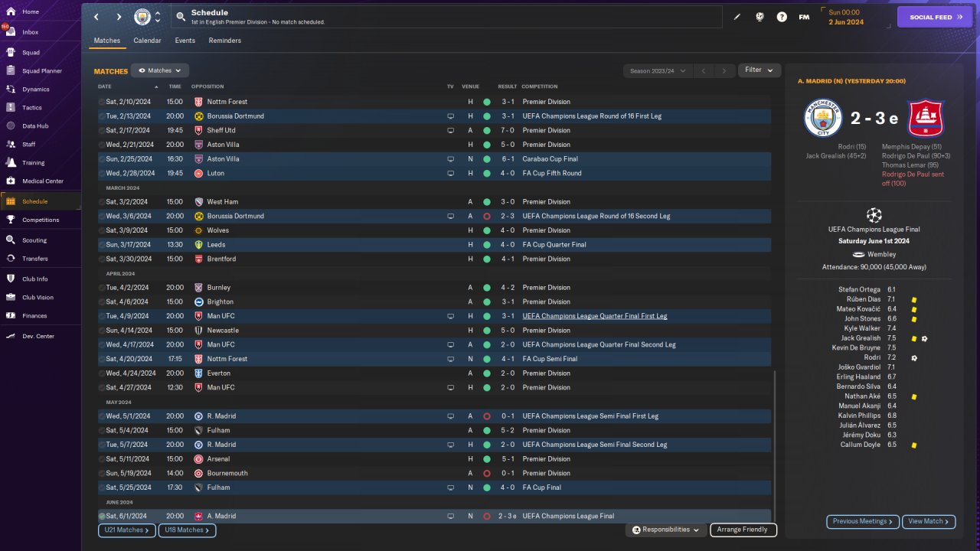980x551 pixels.
Task: Open the Squad screen icon
Action: coord(11,53)
